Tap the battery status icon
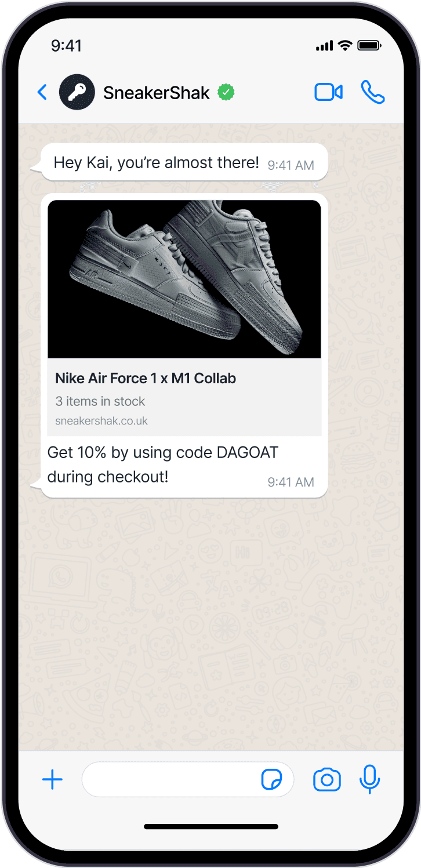This screenshot has height=868, width=421. click(x=369, y=45)
